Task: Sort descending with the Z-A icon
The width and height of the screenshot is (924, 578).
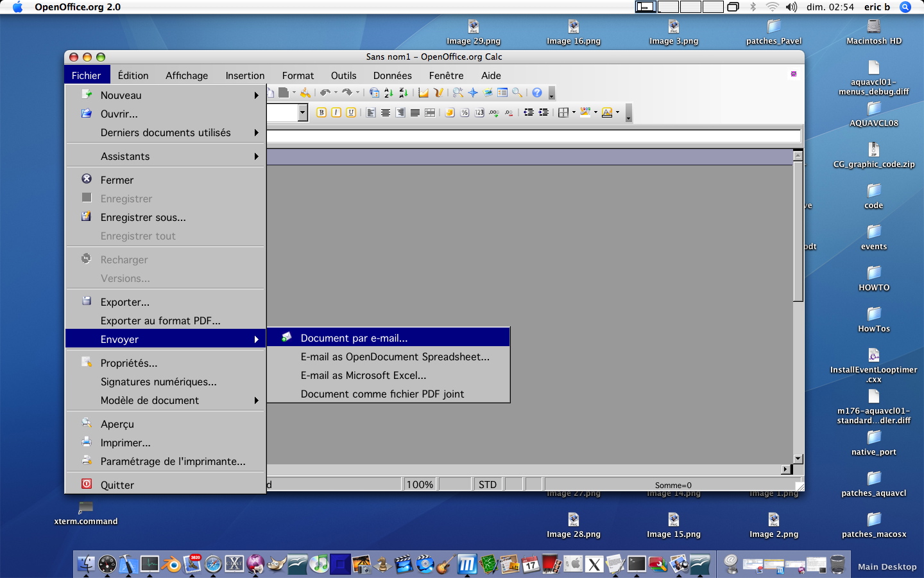Action: point(404,93)
